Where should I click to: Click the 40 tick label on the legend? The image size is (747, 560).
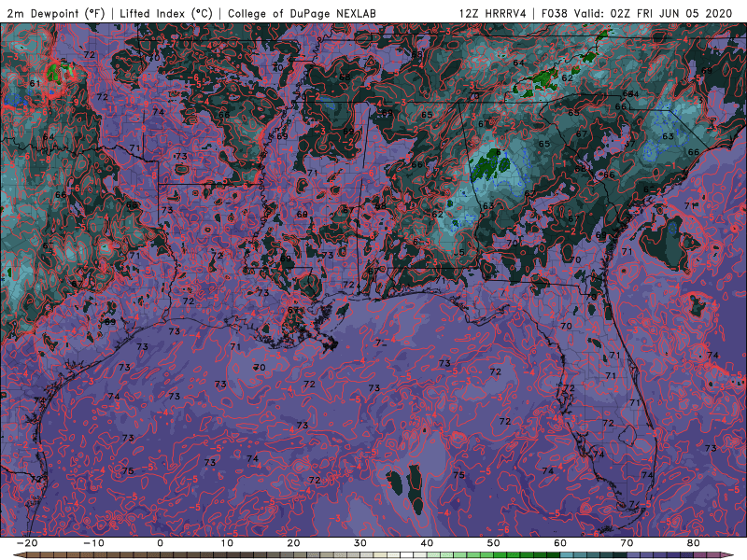427,543
